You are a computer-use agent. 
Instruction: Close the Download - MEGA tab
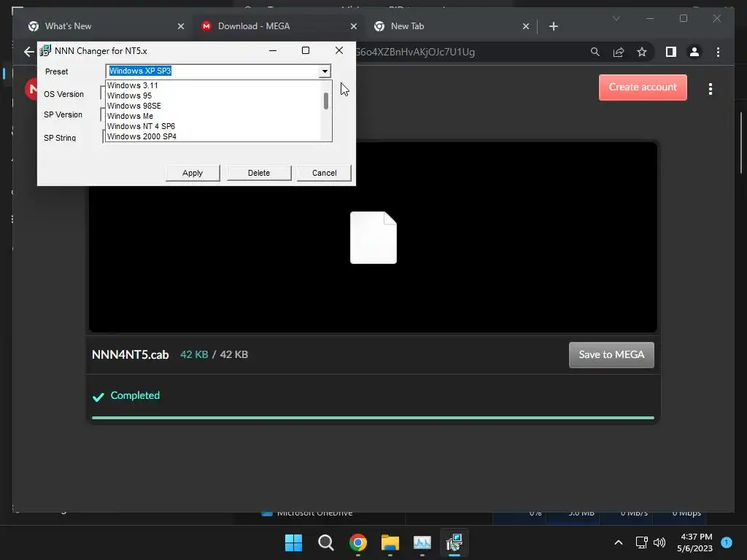[x=354, y=27]
